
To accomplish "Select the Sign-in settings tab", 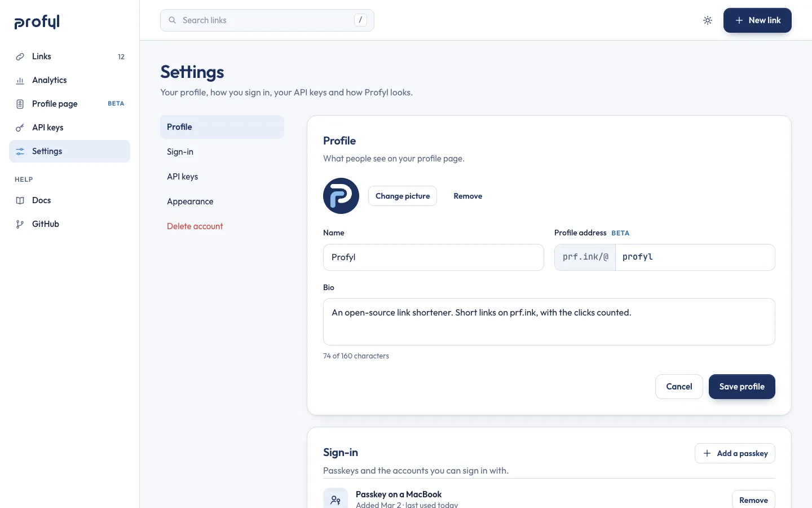I will pos(222,152).
